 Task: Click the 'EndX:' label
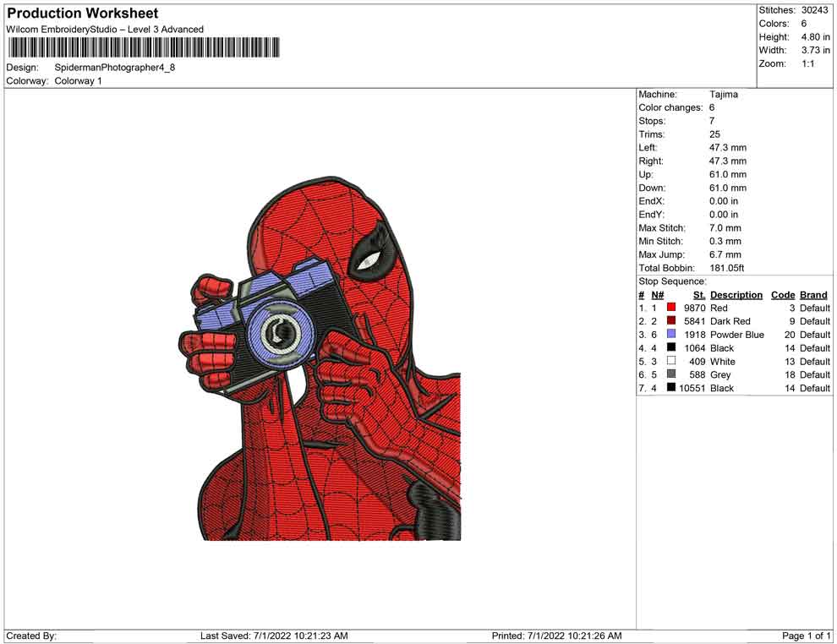tap(651, 201)
